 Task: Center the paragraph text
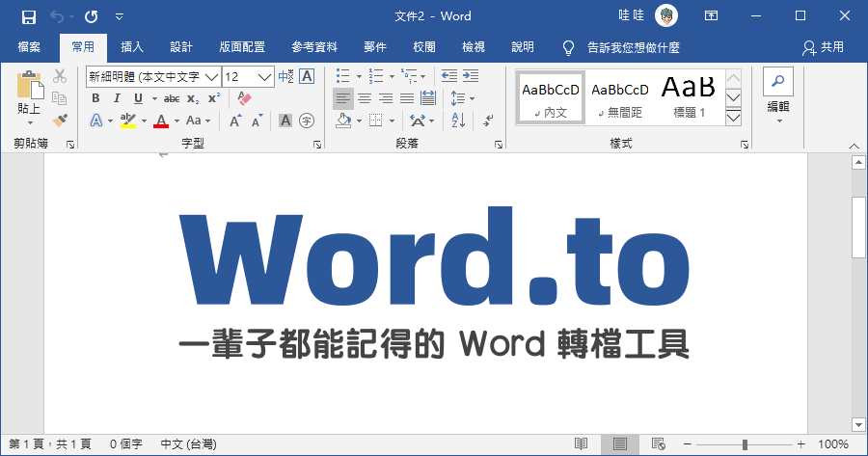[x=365, y=98]
